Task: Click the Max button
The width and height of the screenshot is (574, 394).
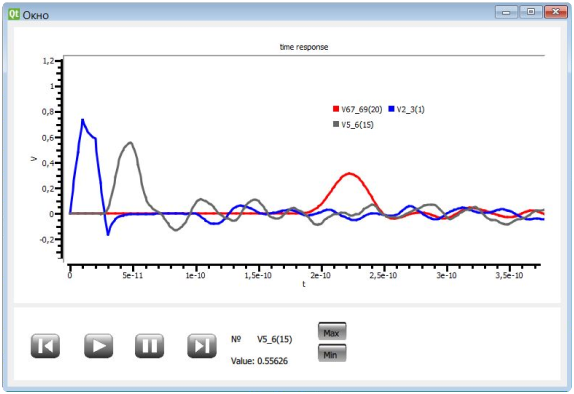Action: point(332,332)
